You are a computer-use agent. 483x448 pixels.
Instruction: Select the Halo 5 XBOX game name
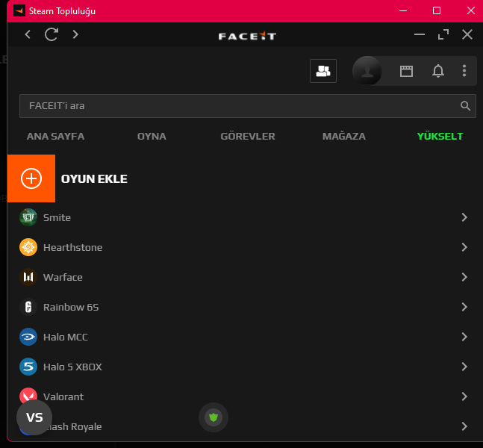coord(72,367)
